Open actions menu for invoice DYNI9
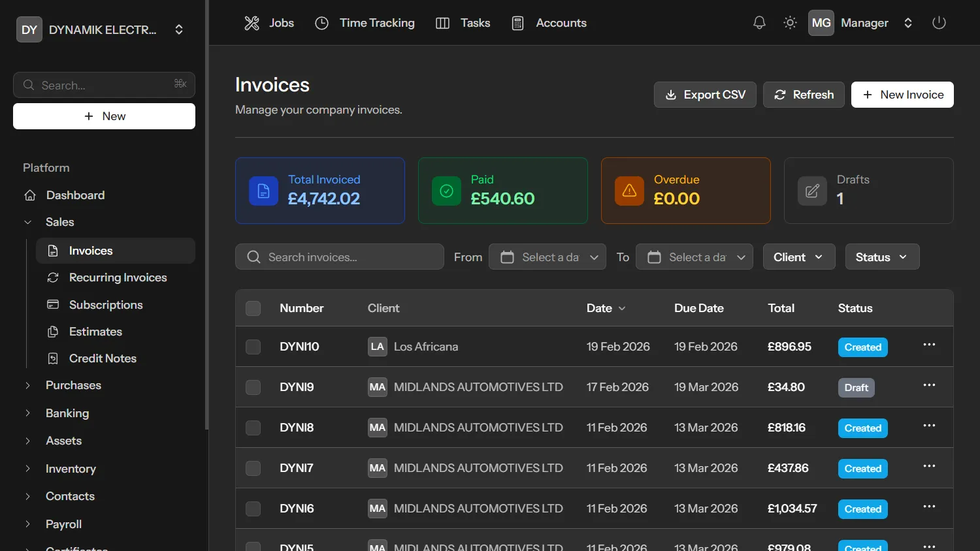The image size is (980, 551). click(929, 385)
